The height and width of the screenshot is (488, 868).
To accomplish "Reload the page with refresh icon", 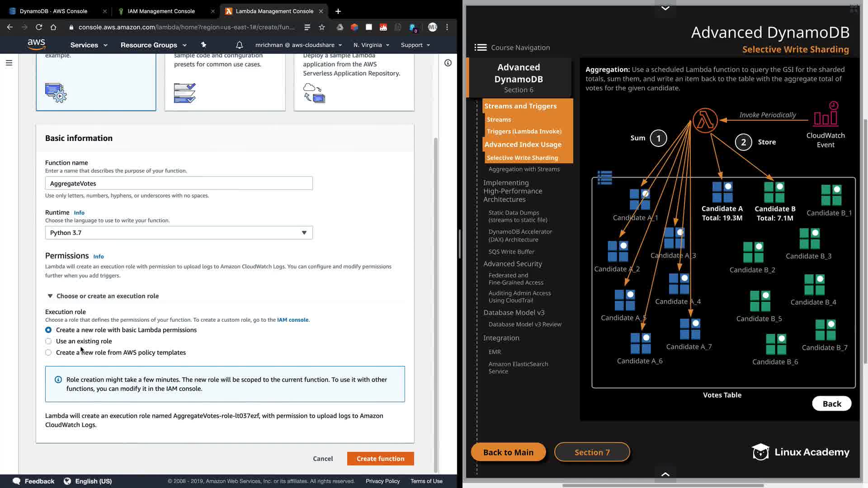I will [39, 27].
